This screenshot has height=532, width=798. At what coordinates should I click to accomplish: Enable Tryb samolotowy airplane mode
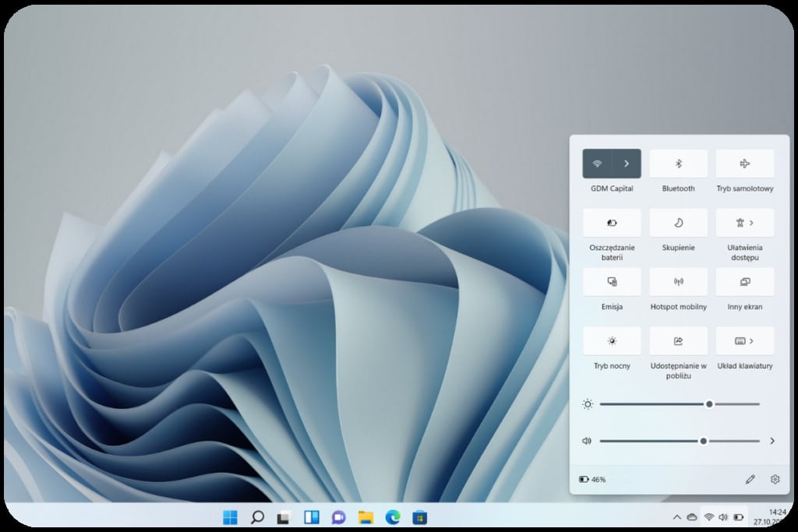point(744,164)
